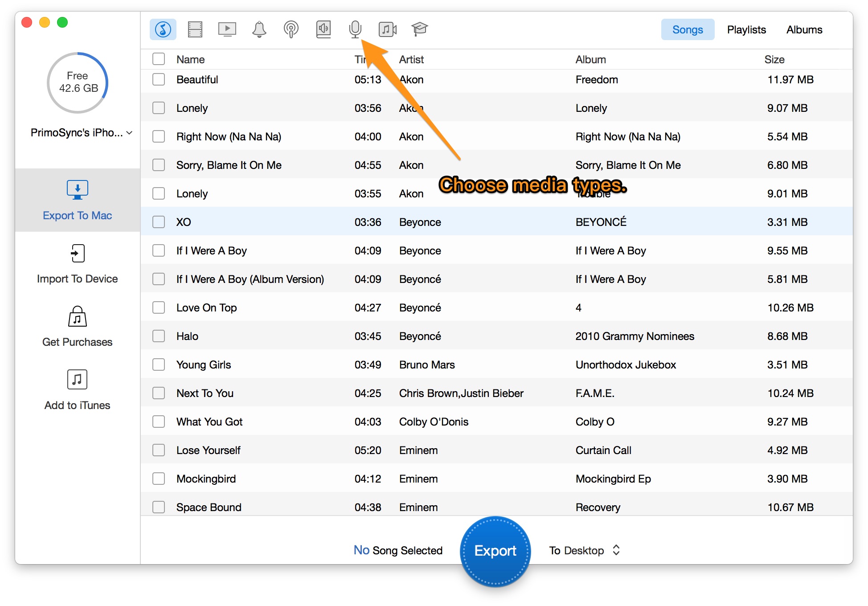
Task: Click the No Song Selected status text
Action: [398, 550]
